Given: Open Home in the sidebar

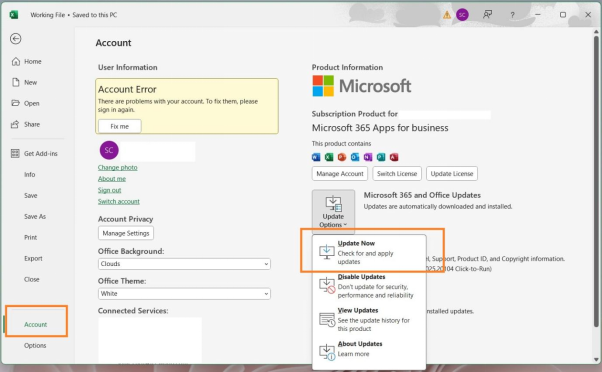Looking at the screenshot, I should (x=27, y=61).
